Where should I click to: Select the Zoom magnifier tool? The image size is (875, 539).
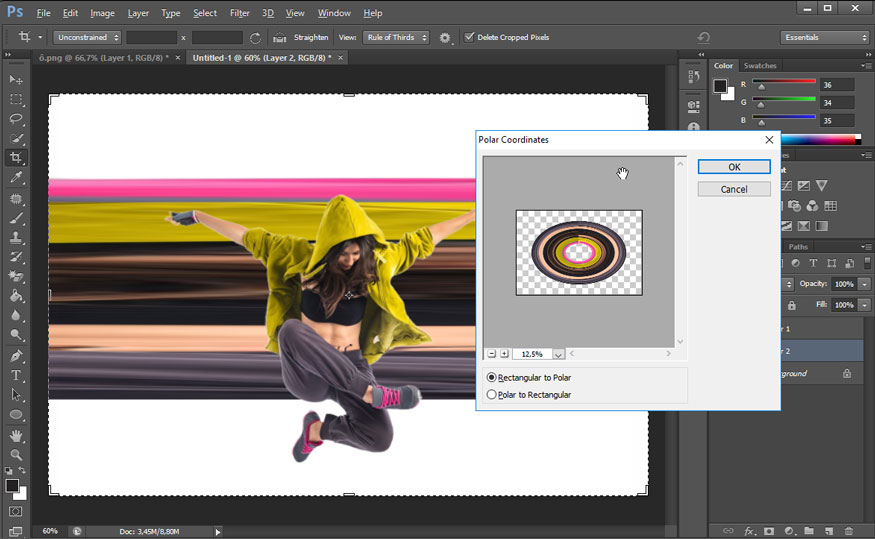(x=16, y=455)
